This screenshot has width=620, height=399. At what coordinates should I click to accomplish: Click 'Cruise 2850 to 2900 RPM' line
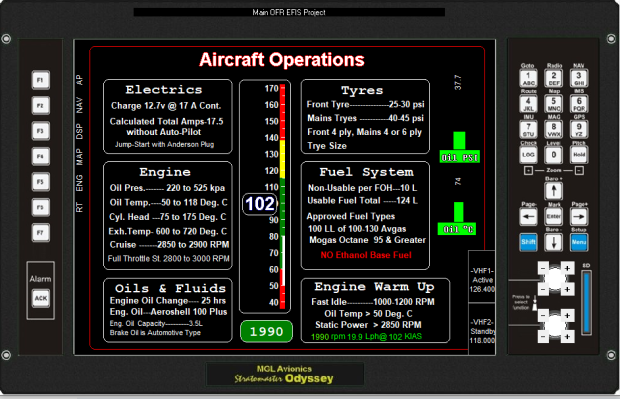pos(169,245)
